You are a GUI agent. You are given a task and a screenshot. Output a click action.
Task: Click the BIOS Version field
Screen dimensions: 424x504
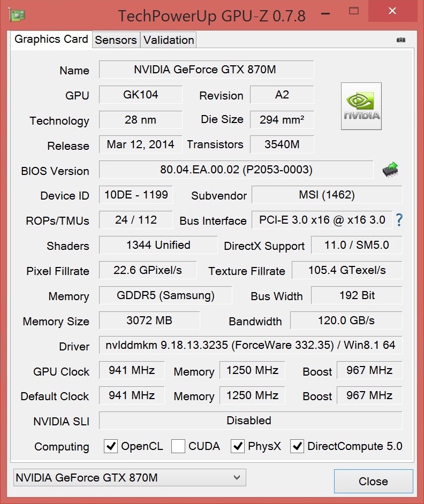tap(236, 170)
